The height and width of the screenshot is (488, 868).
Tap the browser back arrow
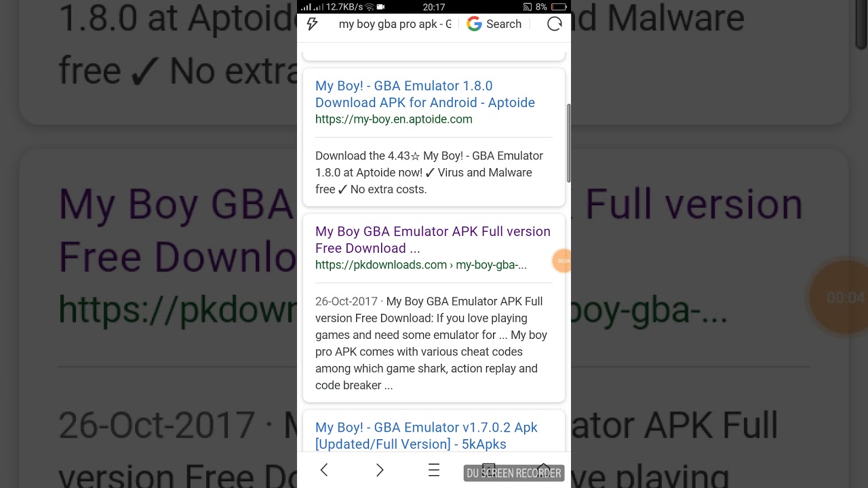[x=324, y=470]
